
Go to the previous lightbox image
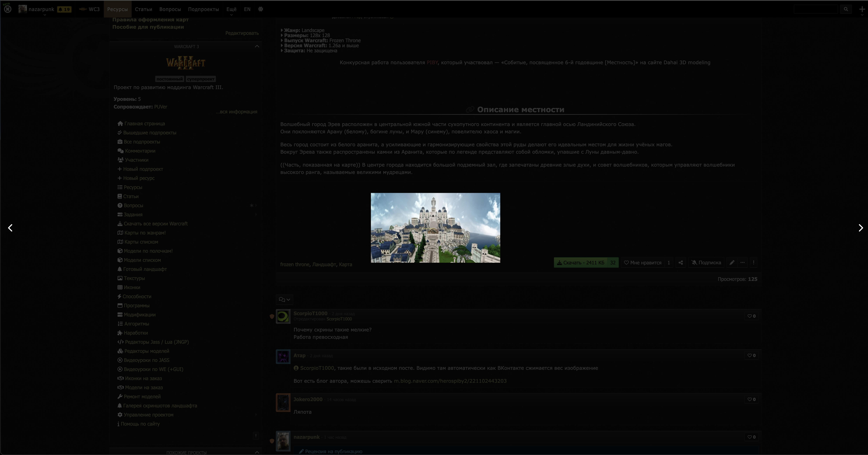pos(10,228)
